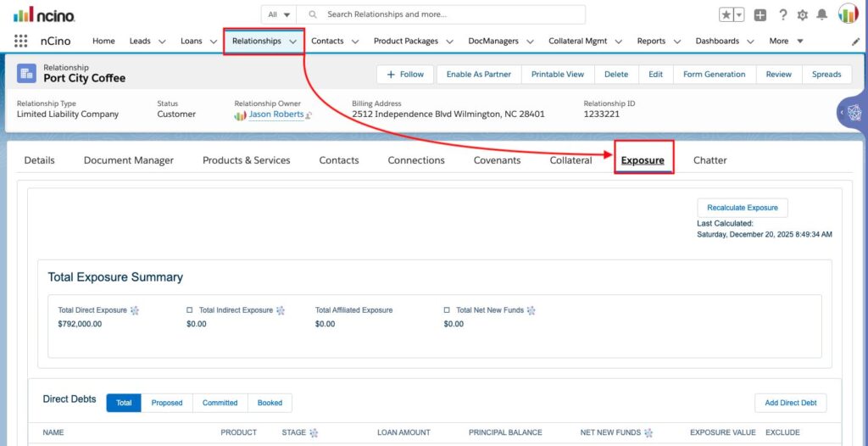The height and width of the screenshot is (446, 868).
Task: Click the user profile avatar
Action: (848, 14)
